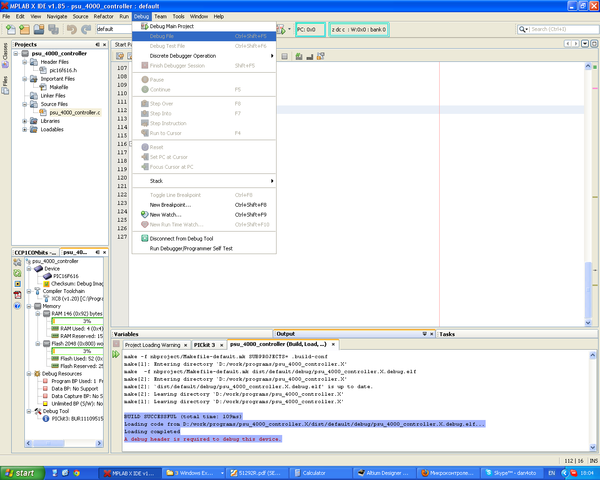Click the Dashboard refresh debug tool icon
This screenshot has height=480, width=600.
(x=17, y=273)
